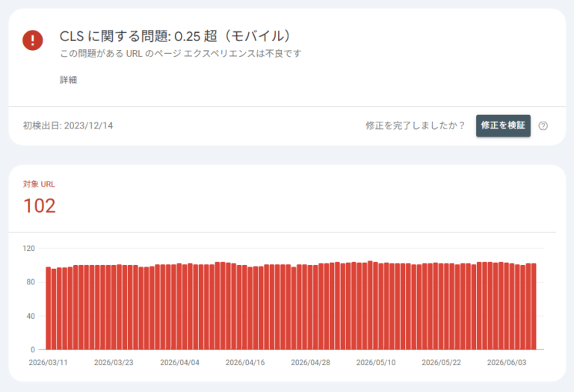The width and height of the screenshot is (574, 392).
Task: Click the 2026/04/16 axis date label
Action: point(245,362)
